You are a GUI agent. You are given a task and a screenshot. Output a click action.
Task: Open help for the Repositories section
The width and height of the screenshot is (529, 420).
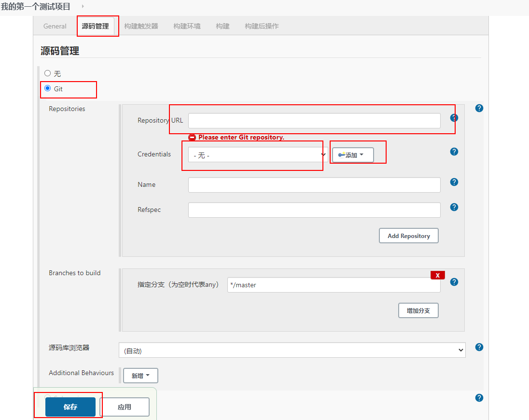479,108
